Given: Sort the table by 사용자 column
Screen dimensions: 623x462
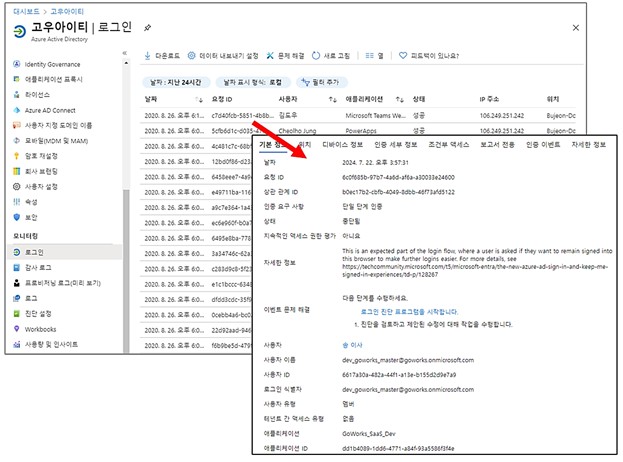Looking at the screenshot, I should pos(289,101).
